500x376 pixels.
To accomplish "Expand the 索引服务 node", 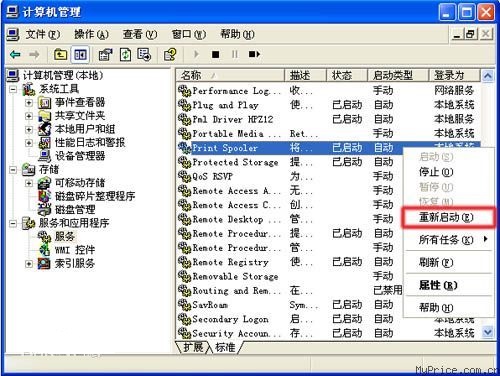I will pyautogui.click(x=29, y=263).
